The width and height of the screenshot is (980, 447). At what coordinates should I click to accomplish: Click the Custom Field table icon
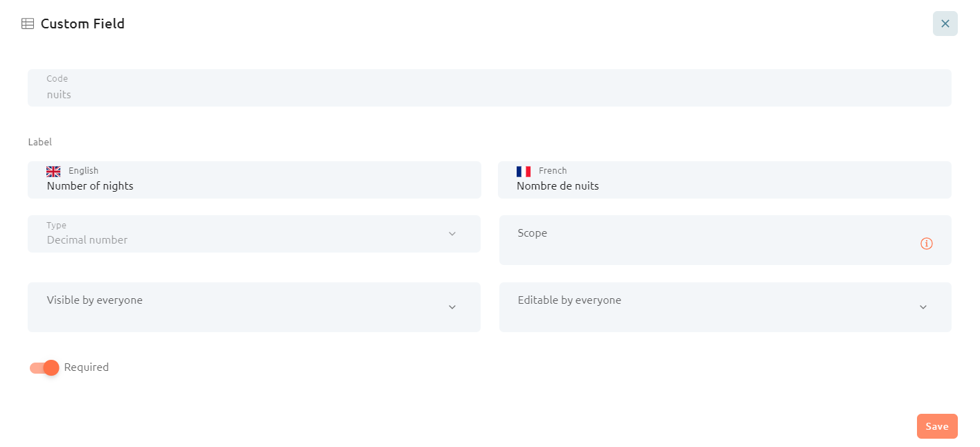[28, 24]
